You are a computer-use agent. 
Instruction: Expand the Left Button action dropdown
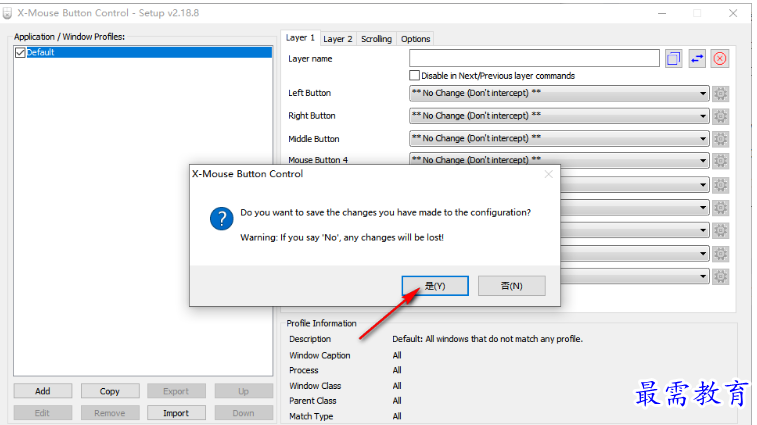click(559, 93)
